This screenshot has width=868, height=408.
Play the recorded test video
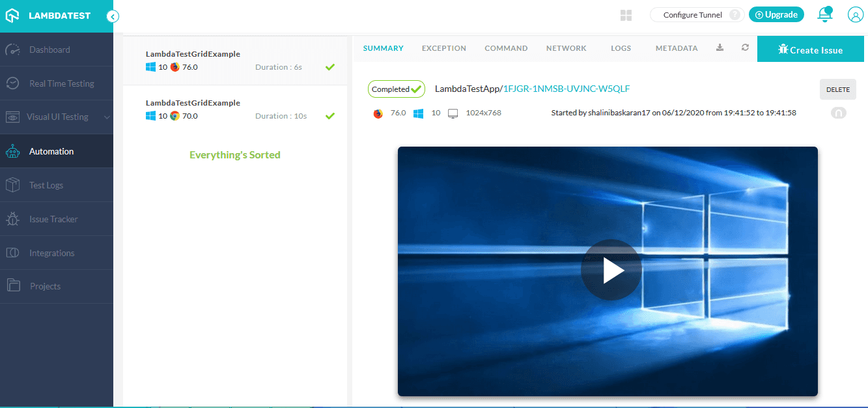click(x=611, y=269)
